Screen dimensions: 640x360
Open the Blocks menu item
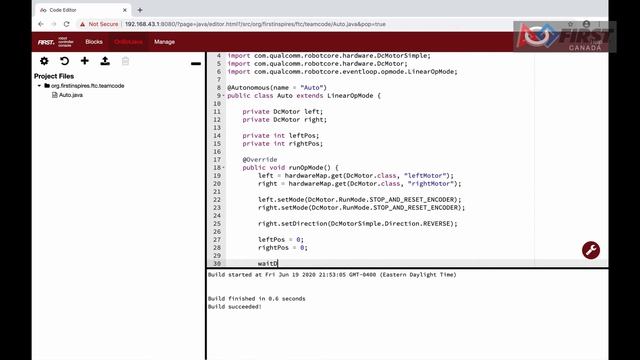tap(94, 42)
